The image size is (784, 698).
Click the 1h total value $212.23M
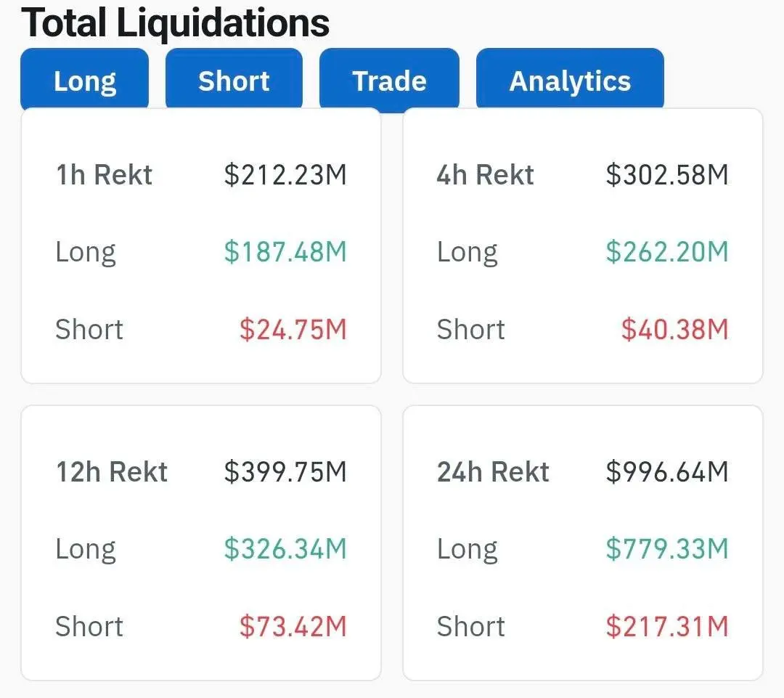tap(285, 175)
